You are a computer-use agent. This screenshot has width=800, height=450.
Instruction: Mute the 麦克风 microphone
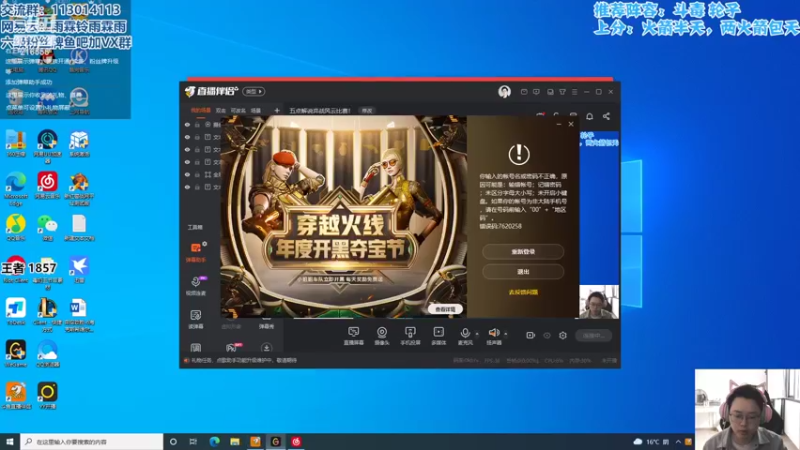tap(465, 336)
